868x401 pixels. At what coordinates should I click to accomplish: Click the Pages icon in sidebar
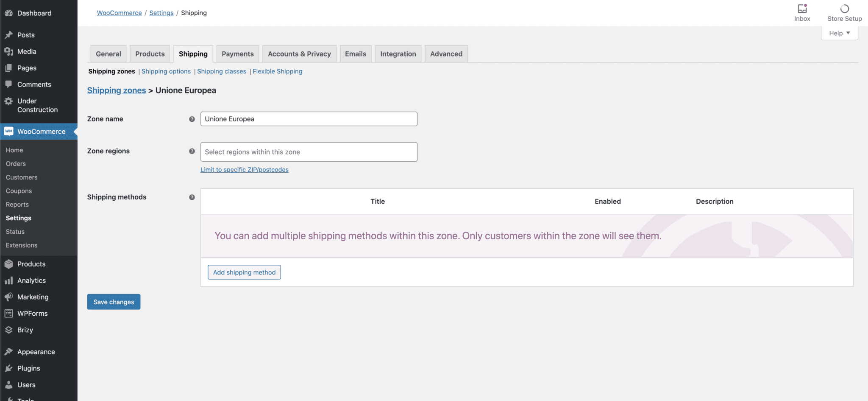[x=8, y=68]
